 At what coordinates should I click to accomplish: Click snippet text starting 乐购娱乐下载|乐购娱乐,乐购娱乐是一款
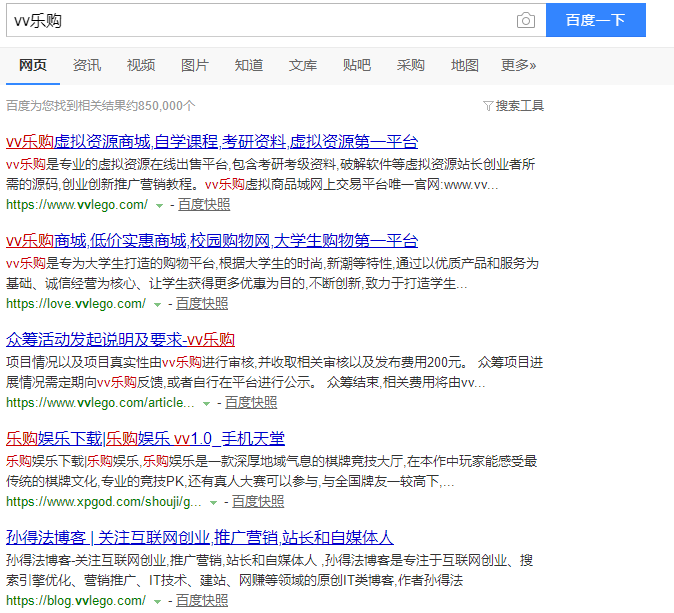point(272,471)
